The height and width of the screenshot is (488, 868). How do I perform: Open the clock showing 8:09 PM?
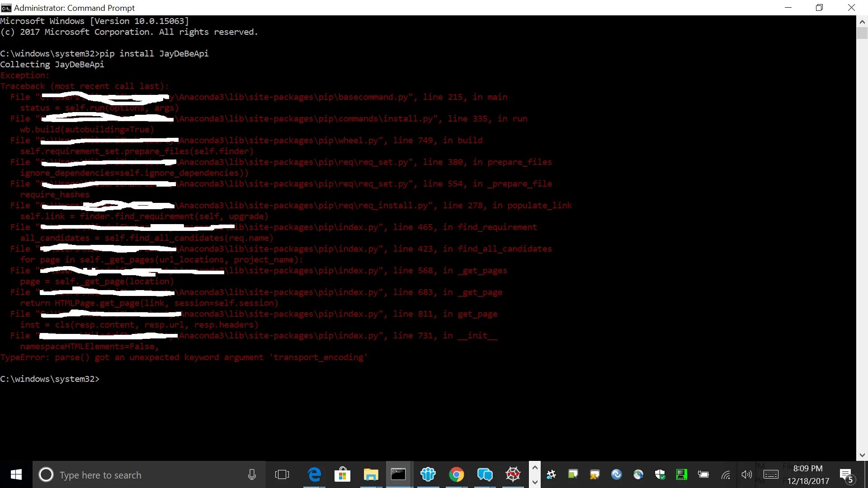808,474
